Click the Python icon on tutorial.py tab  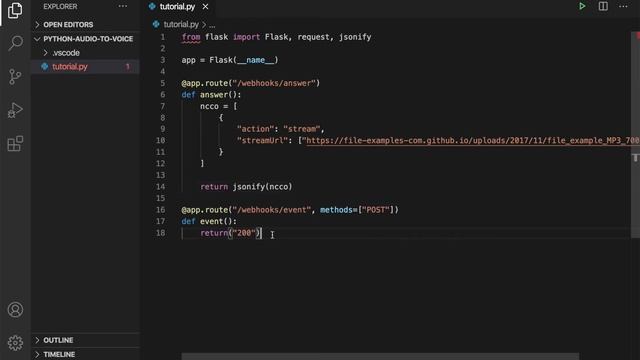(152, 7)
